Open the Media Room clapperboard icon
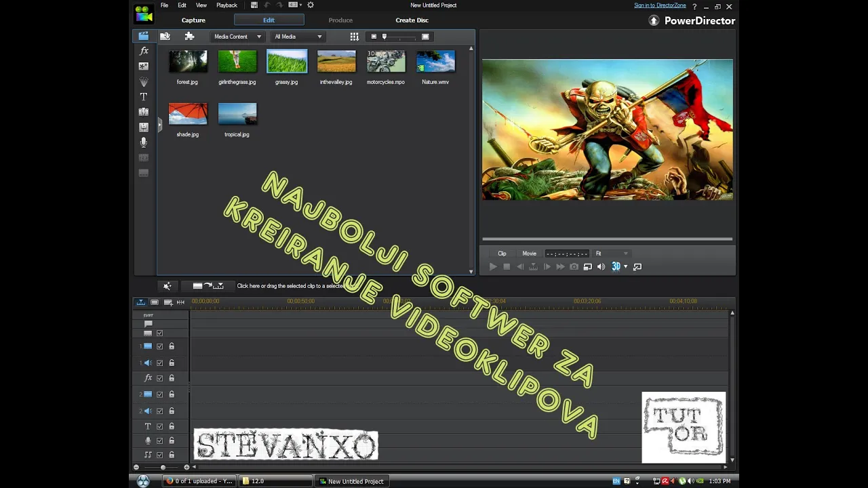 tap(143, 36)
